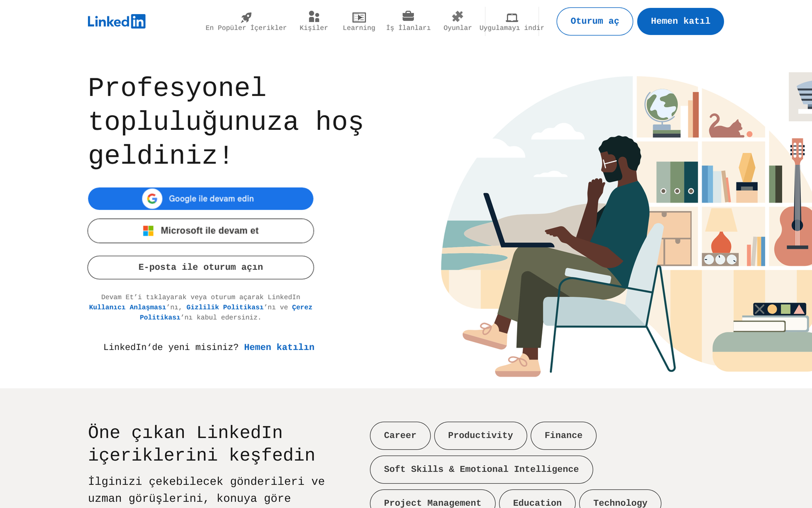Click heading 'Profesyonel topluluğunuza hoş geldiniz!'
The image size is (812, 508).
226,122
